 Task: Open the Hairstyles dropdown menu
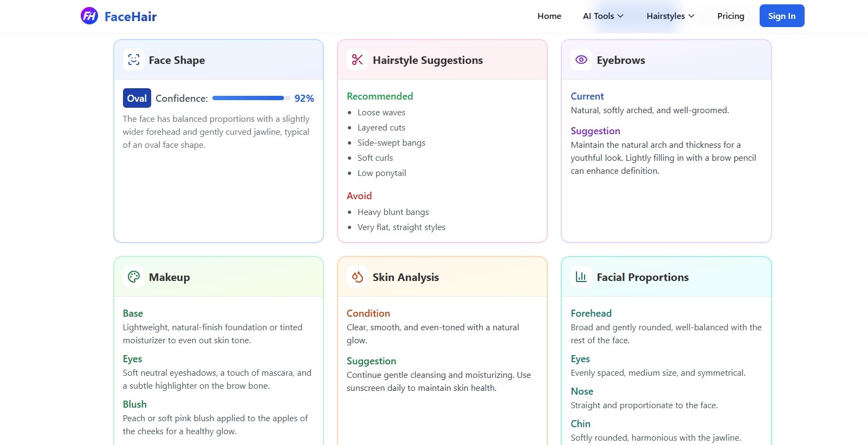pos(665,16)
